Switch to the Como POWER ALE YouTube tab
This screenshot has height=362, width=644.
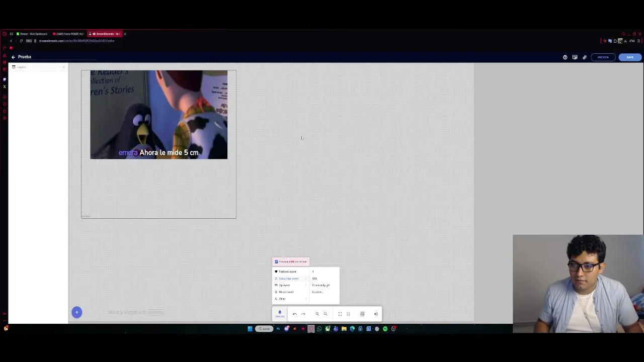[68, 34]
